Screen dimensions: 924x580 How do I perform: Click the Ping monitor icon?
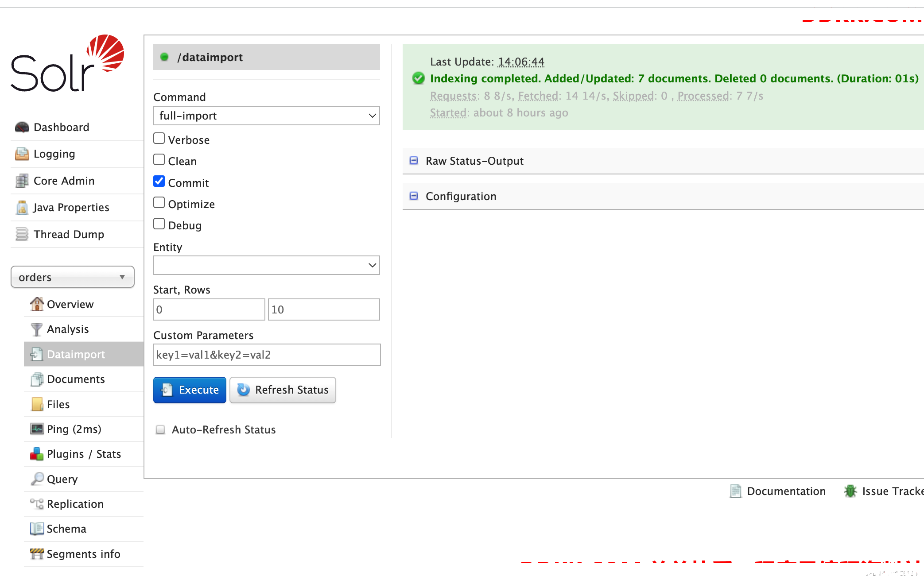tap(37, 429)
